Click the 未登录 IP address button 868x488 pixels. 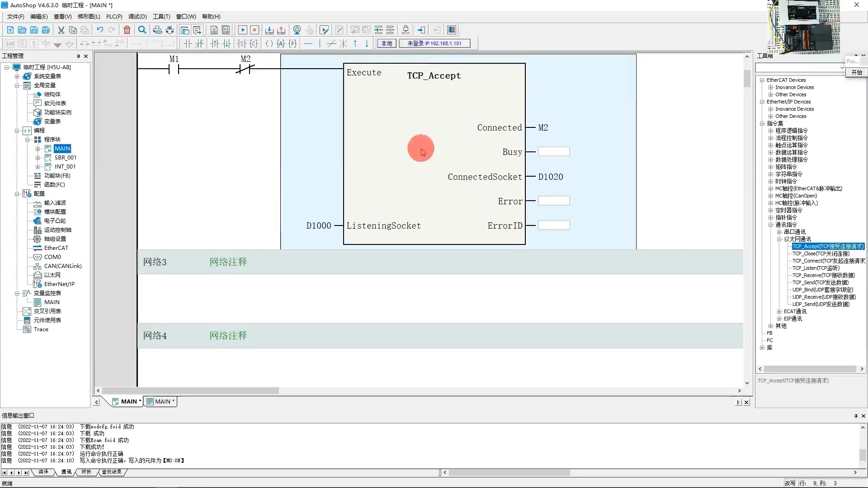(434, 43)
